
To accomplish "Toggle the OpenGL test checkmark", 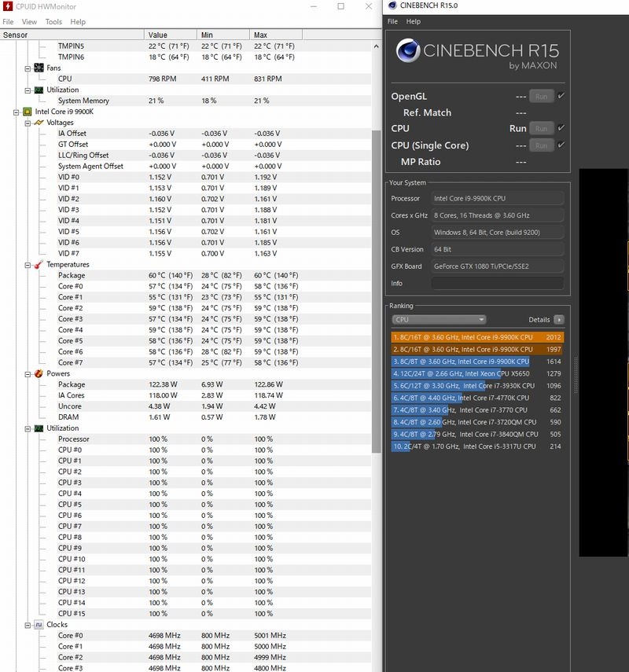I will pyautogui.click(x=561, y=96).
